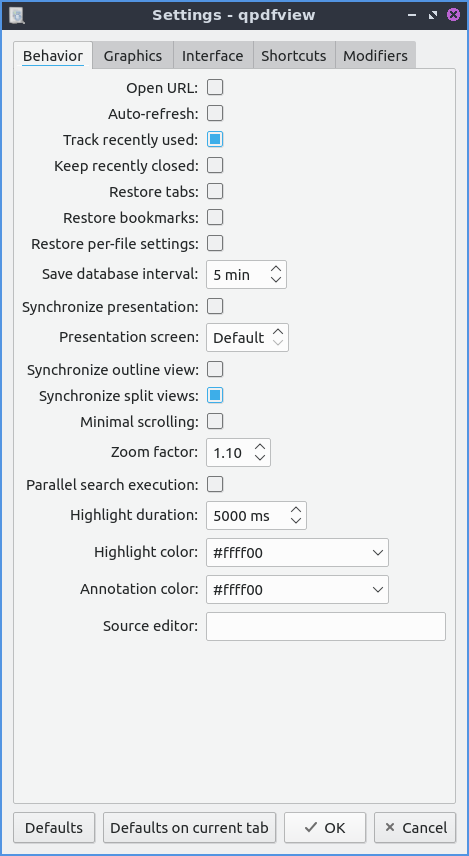Increase Highlight duration using the up arrow

pyautogui.click(x=296, y=509)
